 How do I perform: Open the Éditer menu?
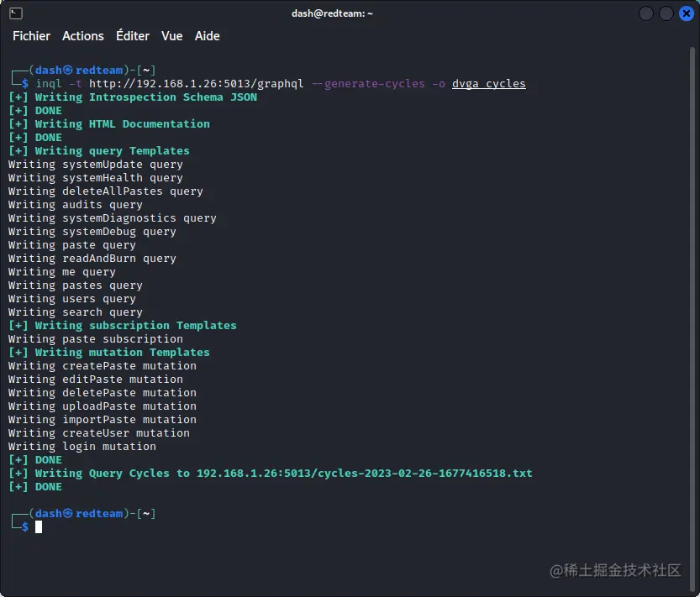[133, 36]
